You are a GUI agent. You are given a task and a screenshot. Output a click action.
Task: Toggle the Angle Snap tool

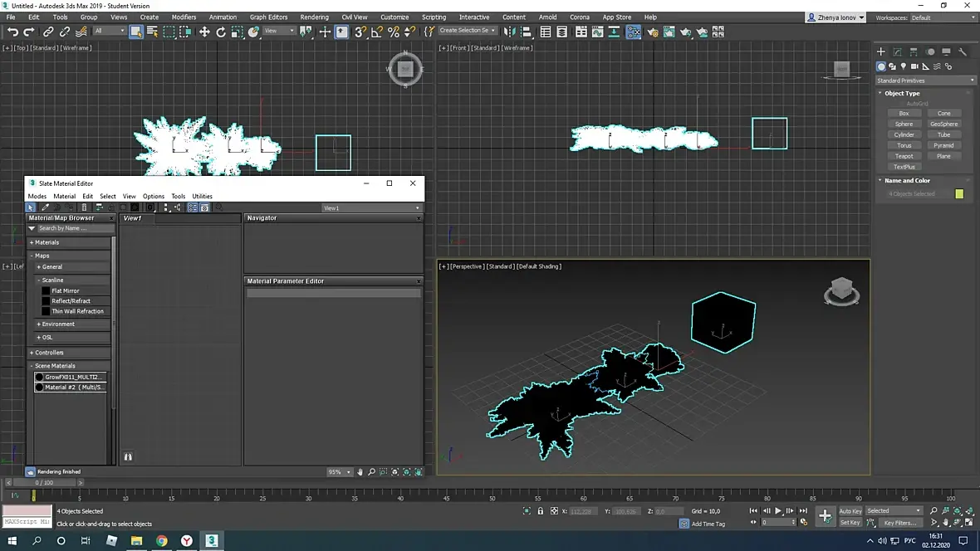pos(377,32)
